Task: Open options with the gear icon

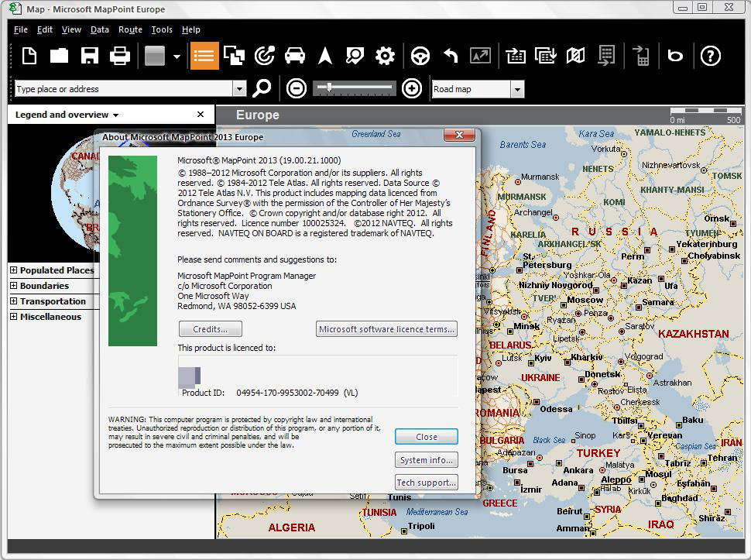Action: [x=385, y=56]
